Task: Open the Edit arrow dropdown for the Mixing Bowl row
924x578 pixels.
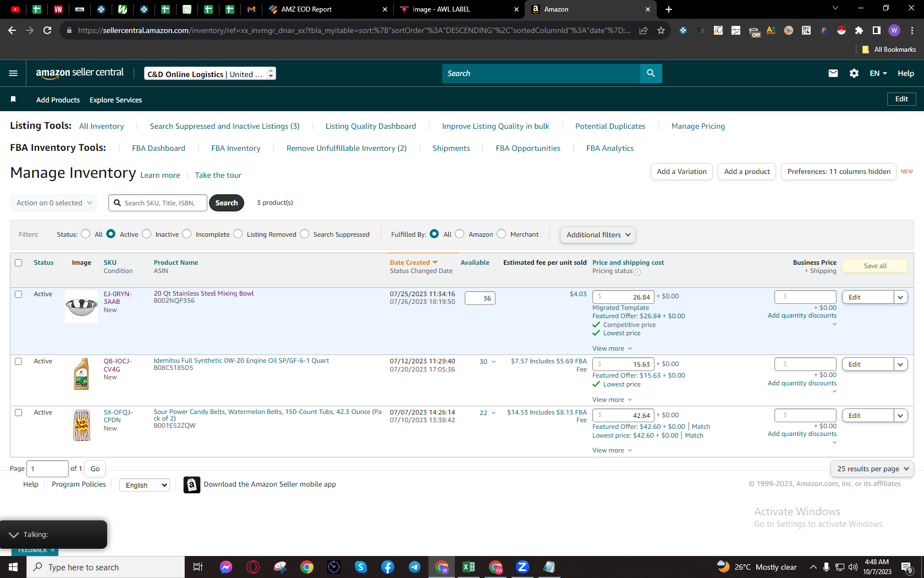Action: click(901, 297)
